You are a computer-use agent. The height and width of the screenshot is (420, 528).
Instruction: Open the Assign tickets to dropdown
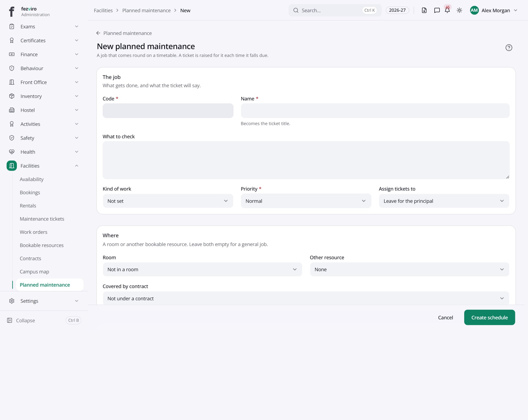pos(444,201)
